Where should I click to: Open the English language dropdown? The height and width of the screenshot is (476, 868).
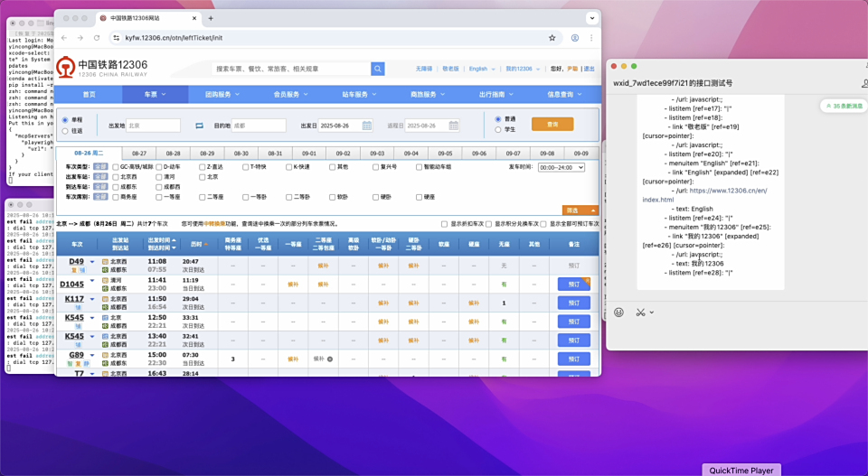(482, 70)
